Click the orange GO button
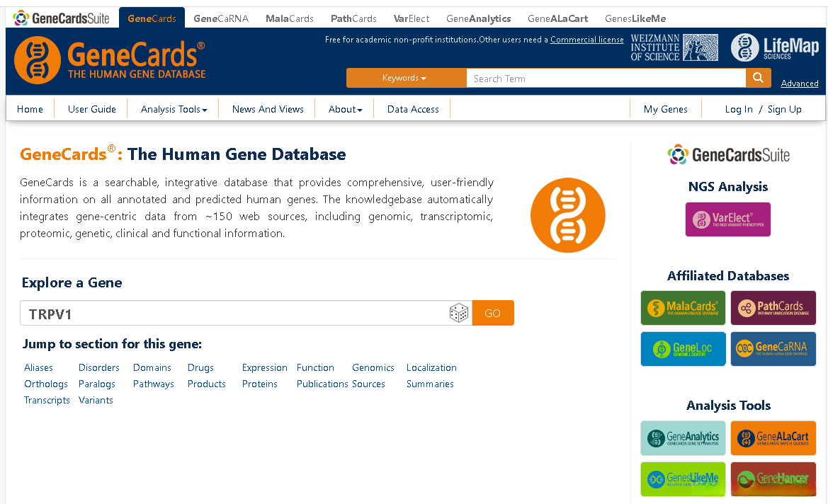 (x=493, y=313)
